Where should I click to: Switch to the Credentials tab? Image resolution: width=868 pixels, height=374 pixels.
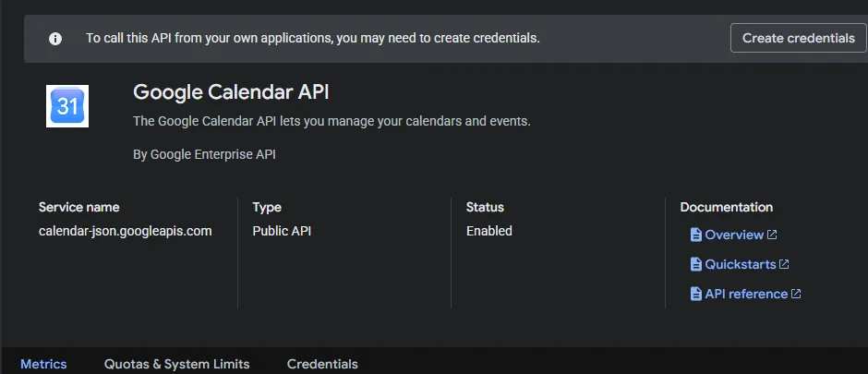[x=322, y=364]
